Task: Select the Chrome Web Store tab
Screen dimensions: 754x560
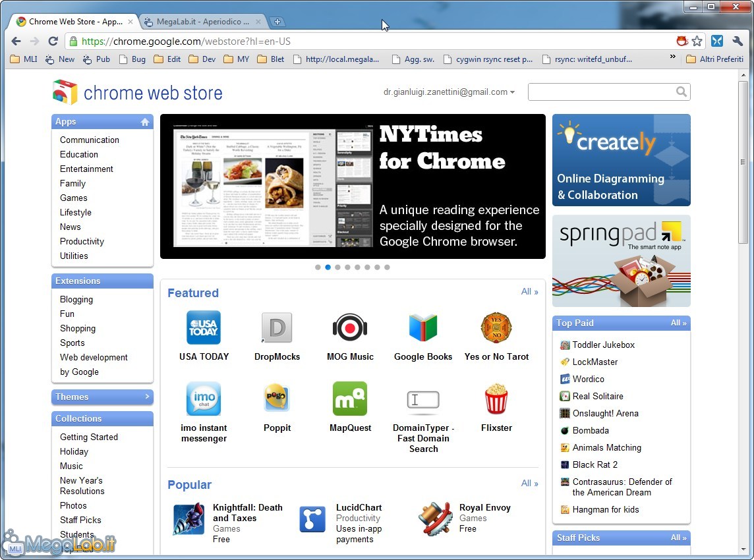Action: click(74, 22)
